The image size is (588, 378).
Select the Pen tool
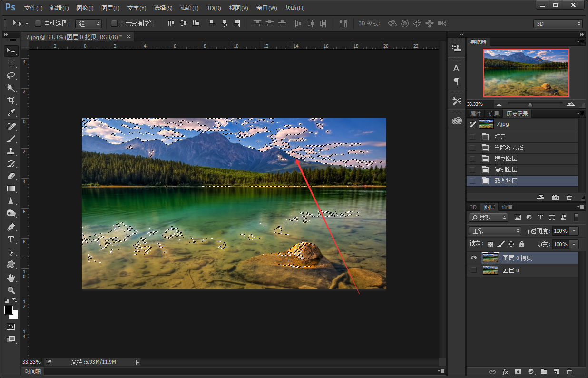[10, 227]
